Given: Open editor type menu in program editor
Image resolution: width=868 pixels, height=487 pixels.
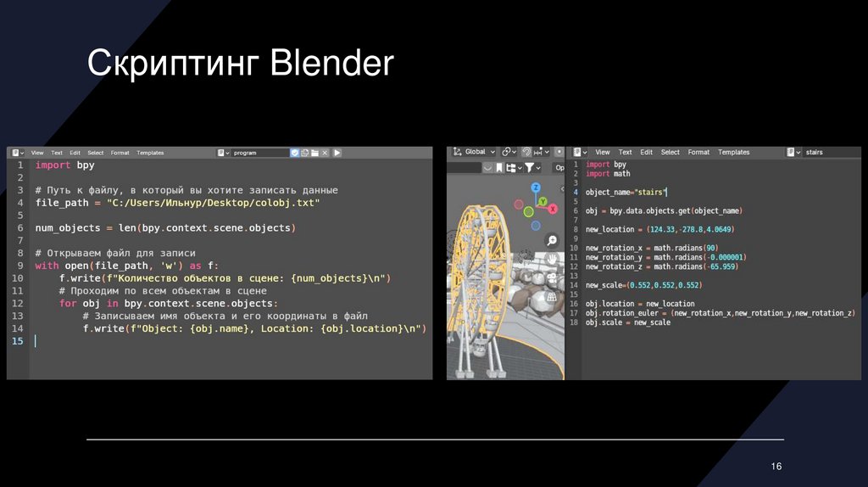Looking at the screenshot, I should coord(18,153).
